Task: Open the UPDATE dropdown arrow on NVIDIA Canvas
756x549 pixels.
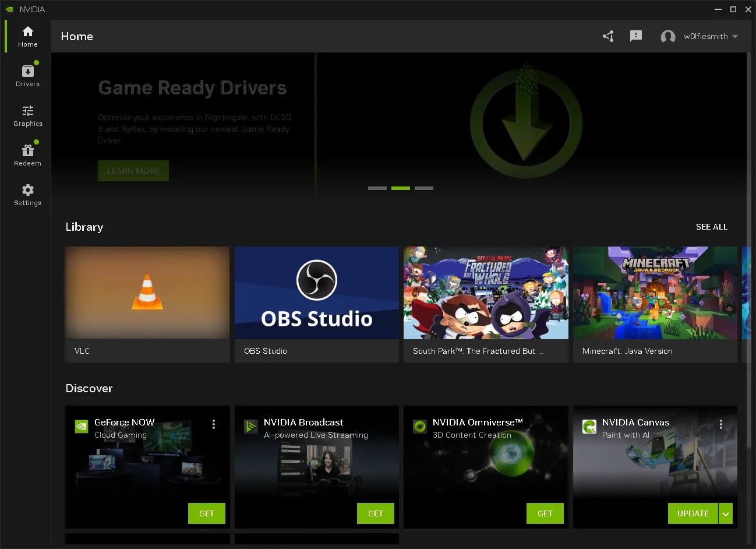Action: [726, 513]
